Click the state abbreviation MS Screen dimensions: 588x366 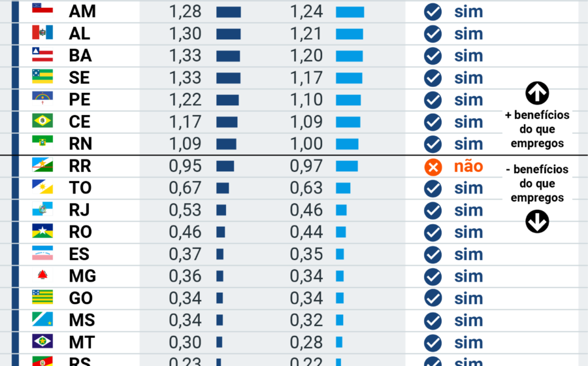point(82,320)
